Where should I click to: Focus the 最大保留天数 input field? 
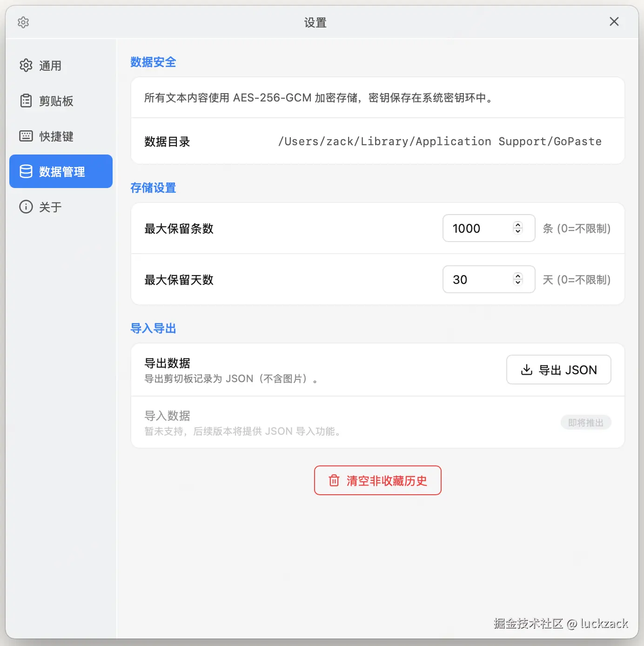point(489,279)
